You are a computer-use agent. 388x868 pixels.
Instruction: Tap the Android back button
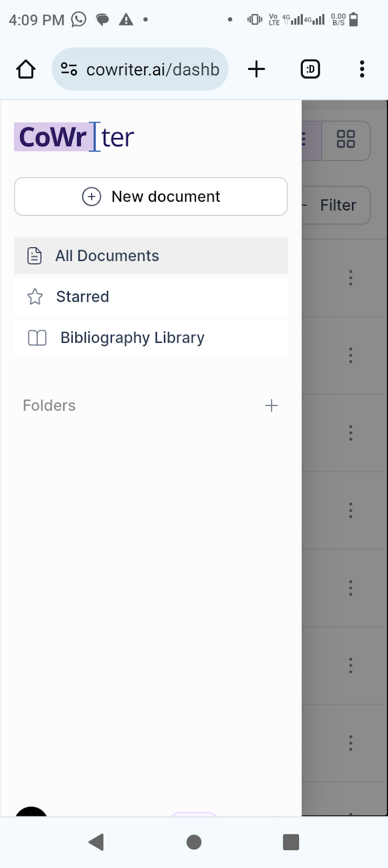coord(97,842)
